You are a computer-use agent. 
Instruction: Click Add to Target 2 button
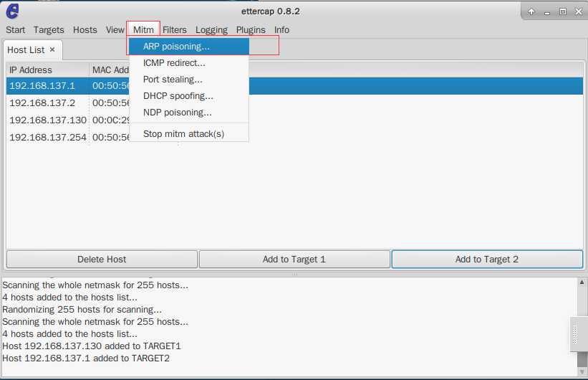tap(487, 259)
